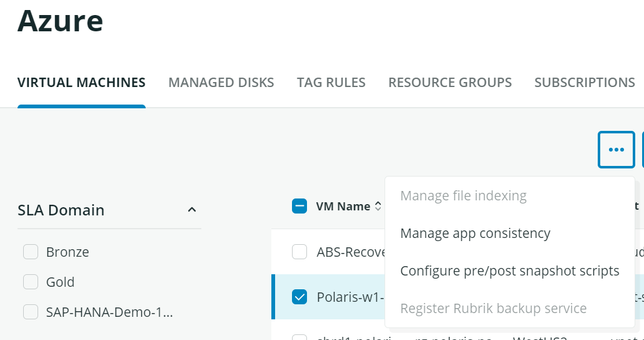
Task: Click Register Rubrik backup service option
Action: pyautogui.click(x=493, y=309)
